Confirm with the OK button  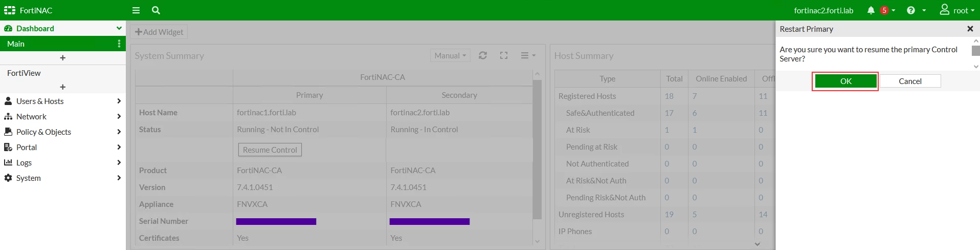tap(846, 81)
